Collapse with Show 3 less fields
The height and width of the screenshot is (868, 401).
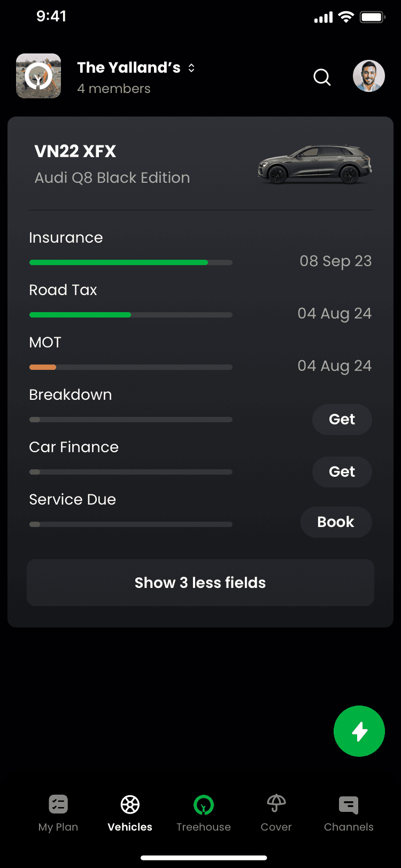point(200,583)
